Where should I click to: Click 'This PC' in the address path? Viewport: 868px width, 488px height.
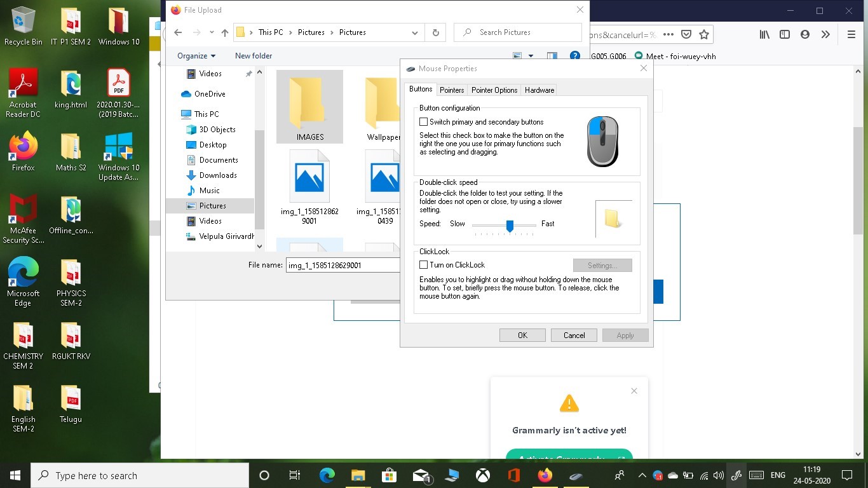(271, 32)
